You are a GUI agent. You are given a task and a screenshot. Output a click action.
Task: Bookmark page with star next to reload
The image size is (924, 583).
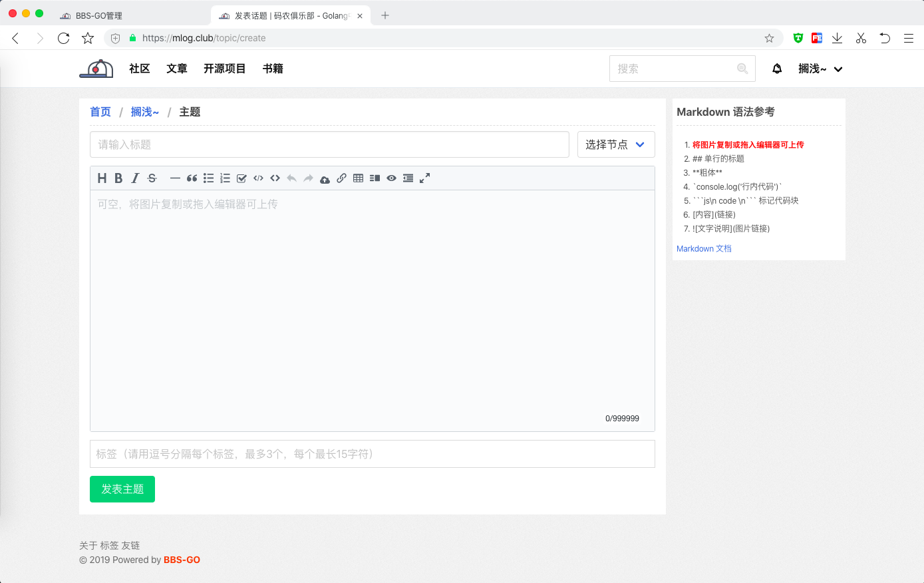(x=88, y=38)
